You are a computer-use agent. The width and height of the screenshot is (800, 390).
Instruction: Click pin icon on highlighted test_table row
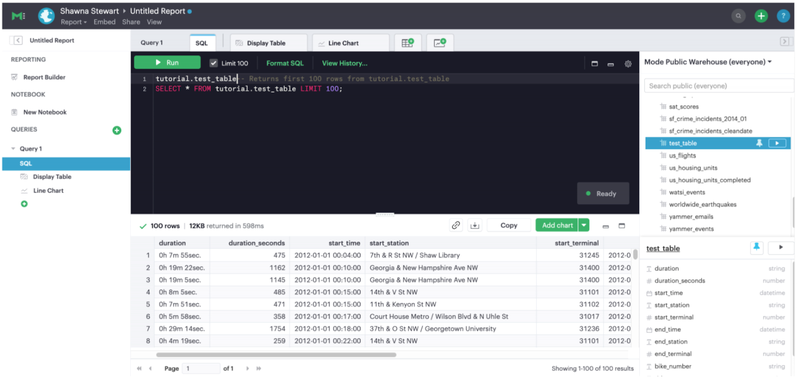(x=759, y=143)
